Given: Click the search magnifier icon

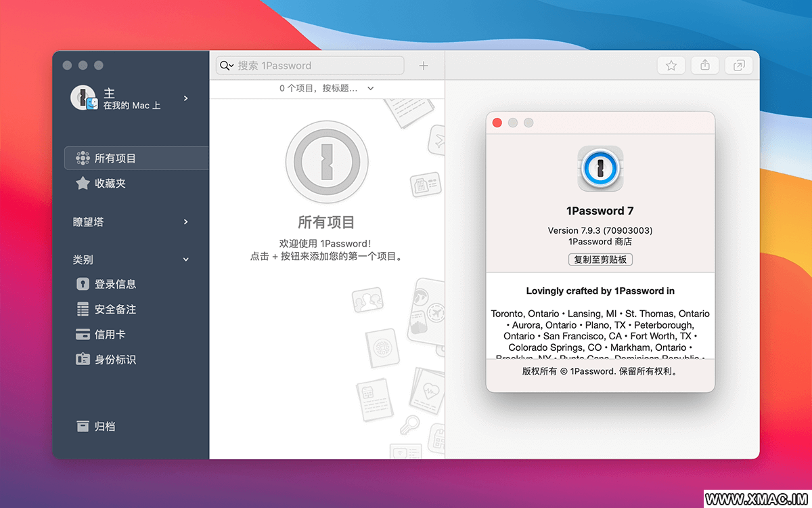Looking at the screenshot, I should [224, 66].
